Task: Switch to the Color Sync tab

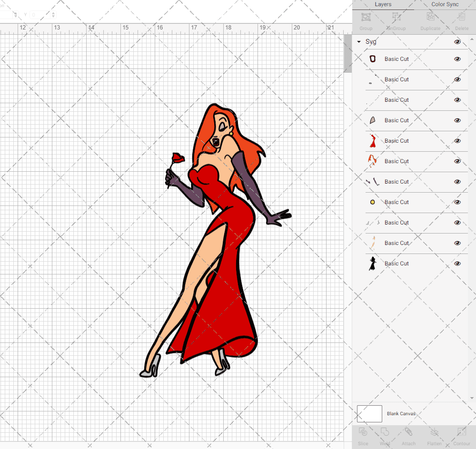Action: (x=445, y=4)
